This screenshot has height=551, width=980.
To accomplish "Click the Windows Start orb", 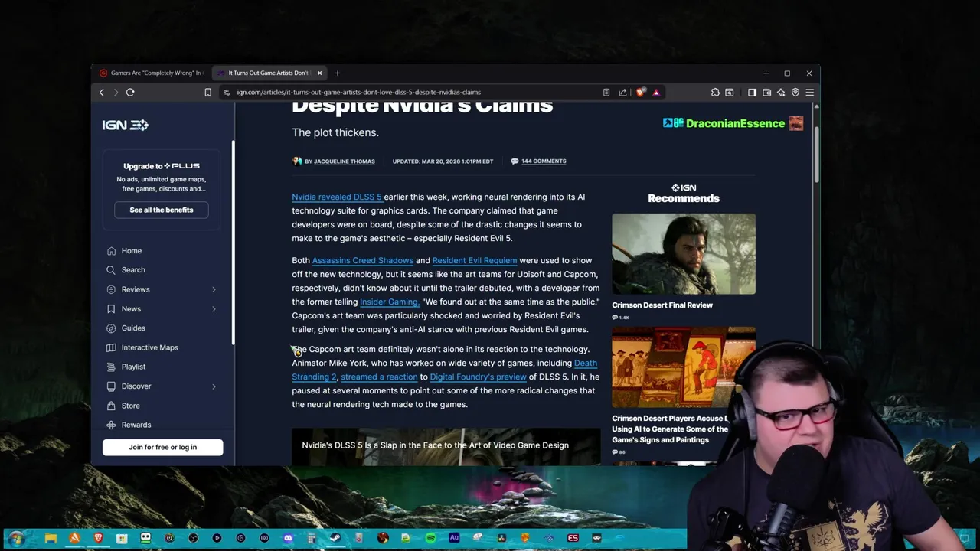I will click(16, 539).
